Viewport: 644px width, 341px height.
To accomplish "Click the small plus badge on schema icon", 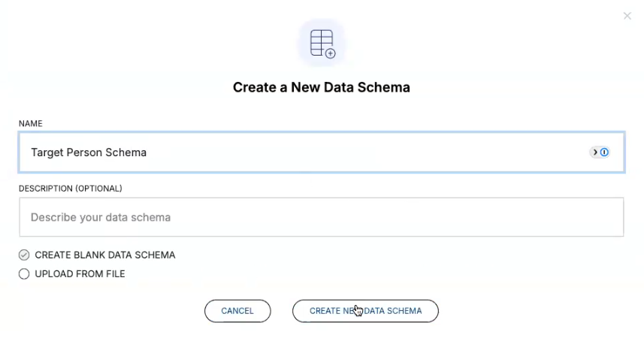I will tap(331, 53).
